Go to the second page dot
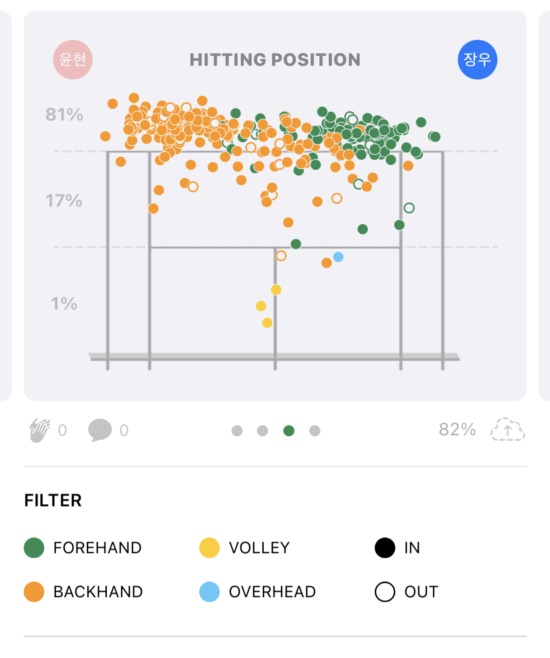Viewport: 550px width, 658px height. [x=263, y=431]
